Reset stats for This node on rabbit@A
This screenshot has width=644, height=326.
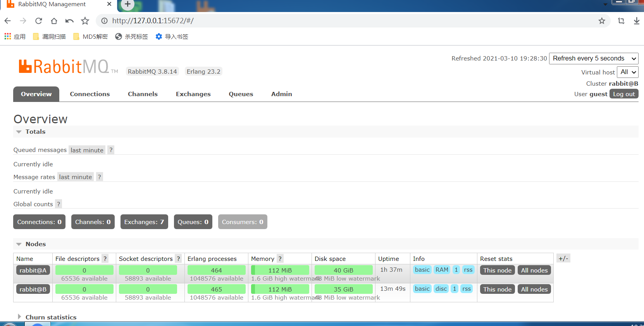pyautogui.click(x=498, y=270)
